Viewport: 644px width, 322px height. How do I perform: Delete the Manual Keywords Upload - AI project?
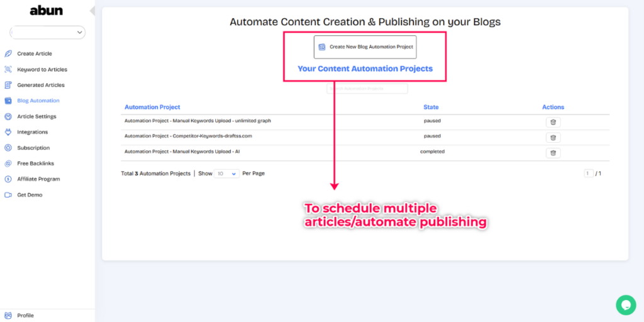(x=553, y=153)
